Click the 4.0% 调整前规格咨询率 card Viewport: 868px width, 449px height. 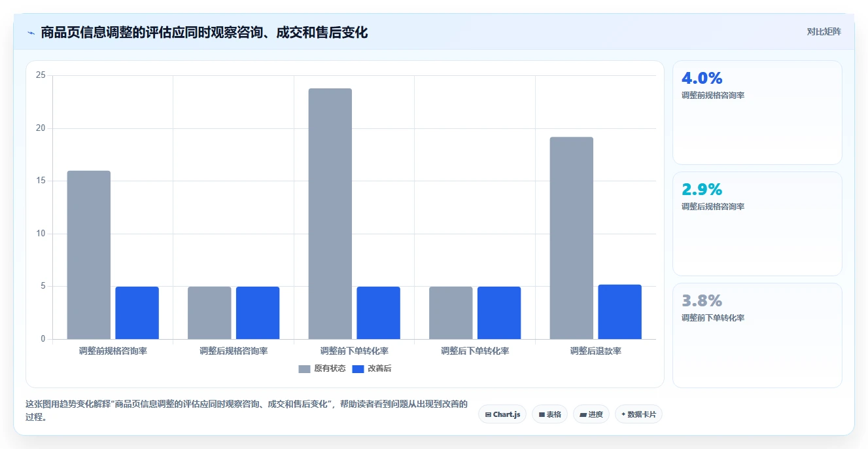pos(757,113)
